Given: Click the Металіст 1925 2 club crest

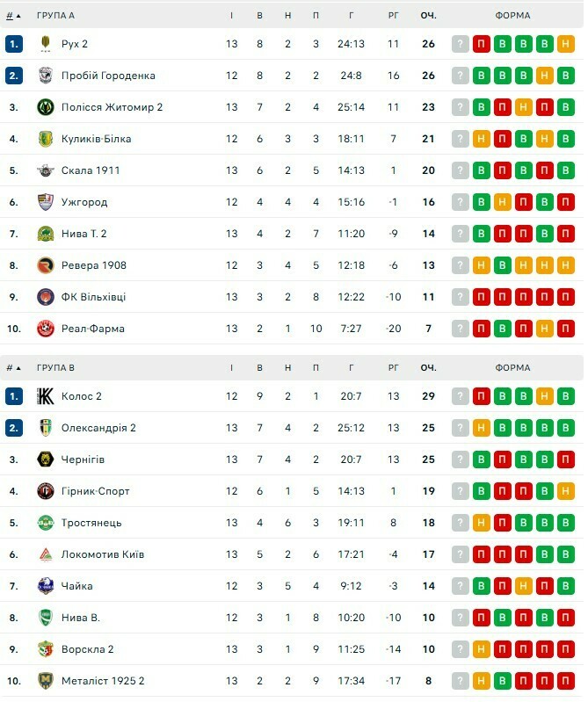Looking at the screenshot, I should pyautogui.click(x=46, y=681).
